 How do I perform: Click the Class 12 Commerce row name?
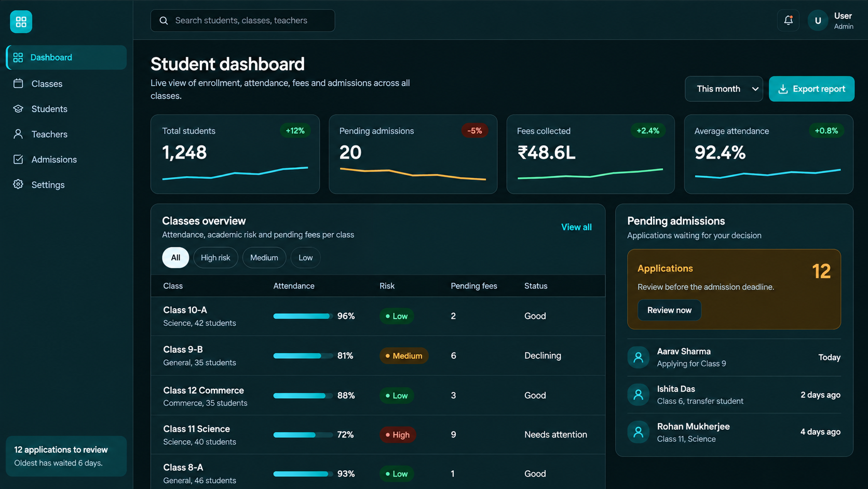click(204, 390)
